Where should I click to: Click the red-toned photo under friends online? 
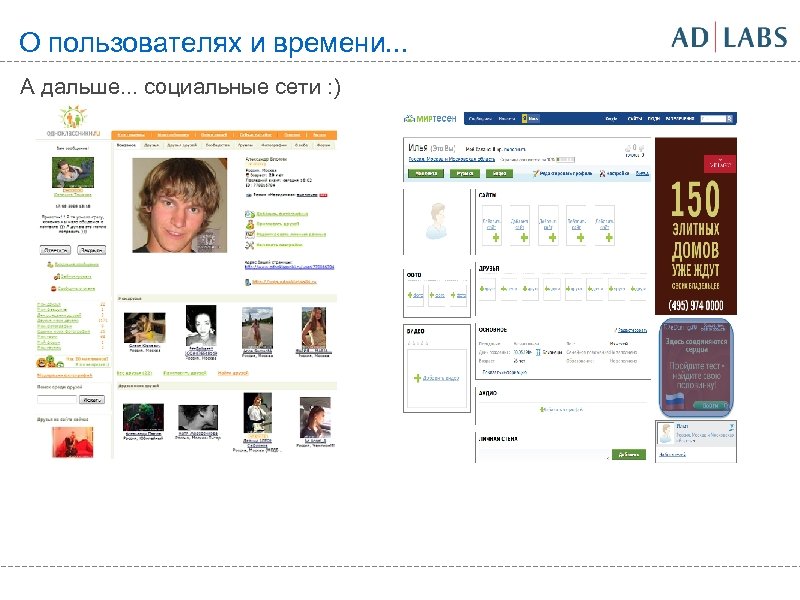72,442
